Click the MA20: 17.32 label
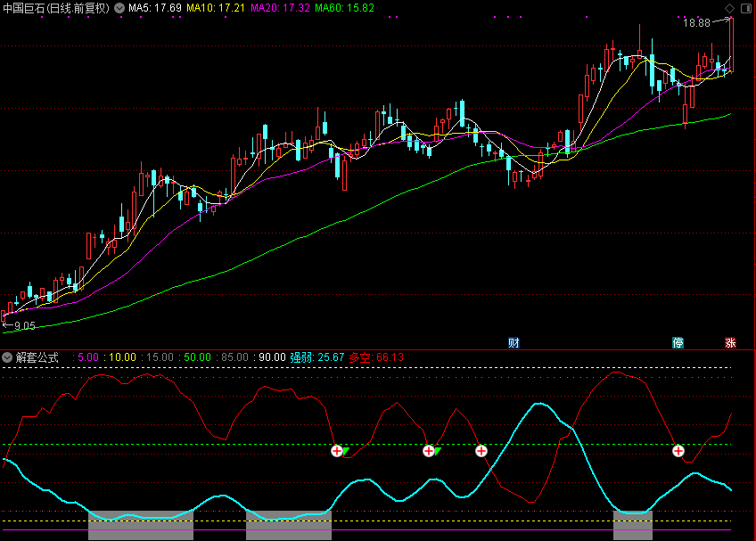The height and width of the screenshot is (541, 756). pyautogui.click(x=280, y=8)
